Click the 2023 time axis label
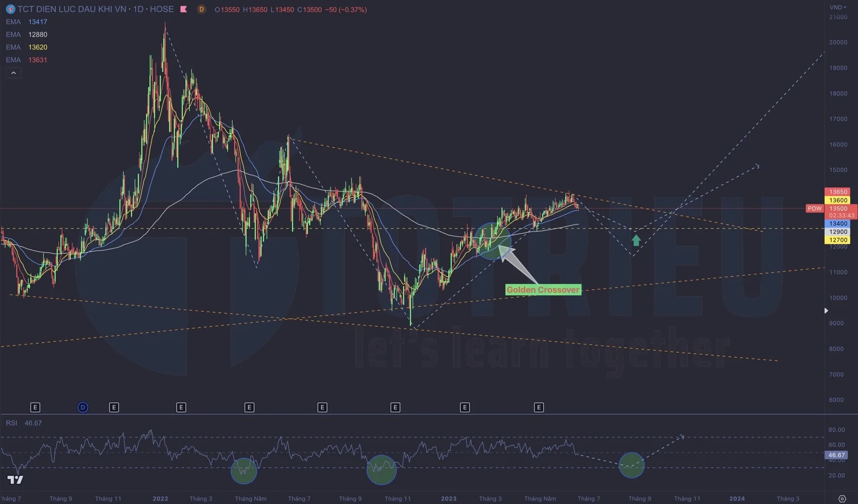This screenshot has height=504, width=858. (x=449, y=498)
